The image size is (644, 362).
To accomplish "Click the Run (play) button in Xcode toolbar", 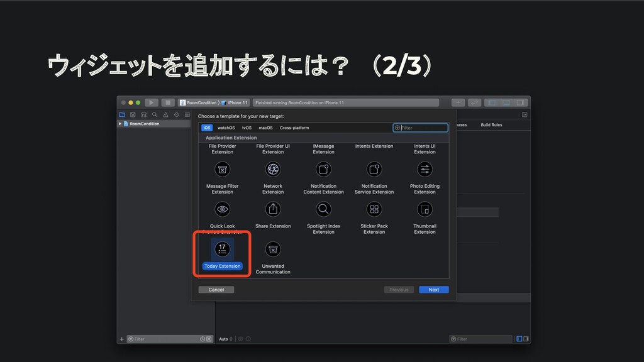I will 151,102.
